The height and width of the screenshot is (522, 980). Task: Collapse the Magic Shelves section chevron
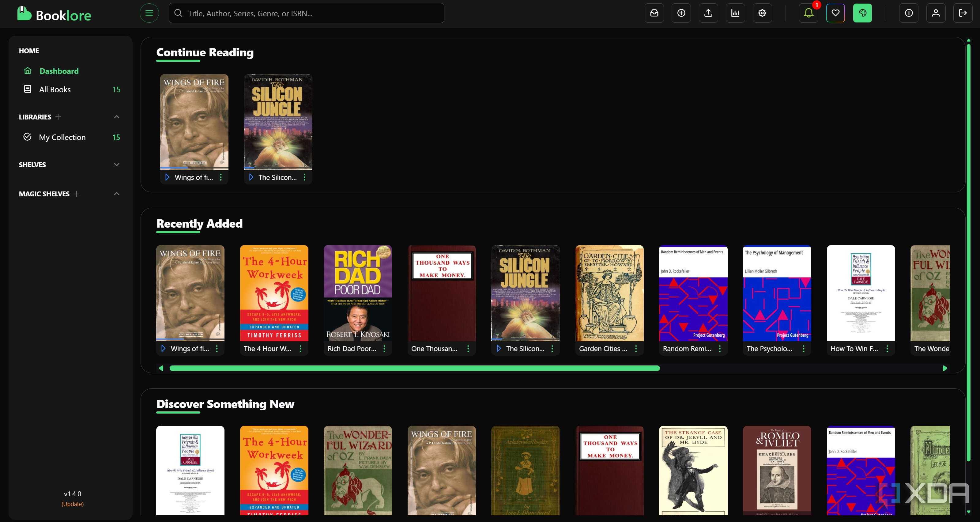point(117,194)
